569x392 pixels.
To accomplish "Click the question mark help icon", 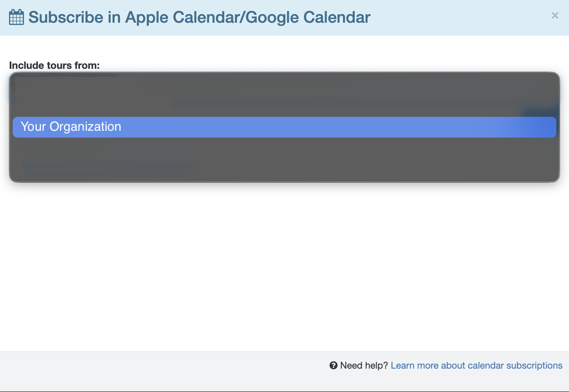I will pos(333,365).
